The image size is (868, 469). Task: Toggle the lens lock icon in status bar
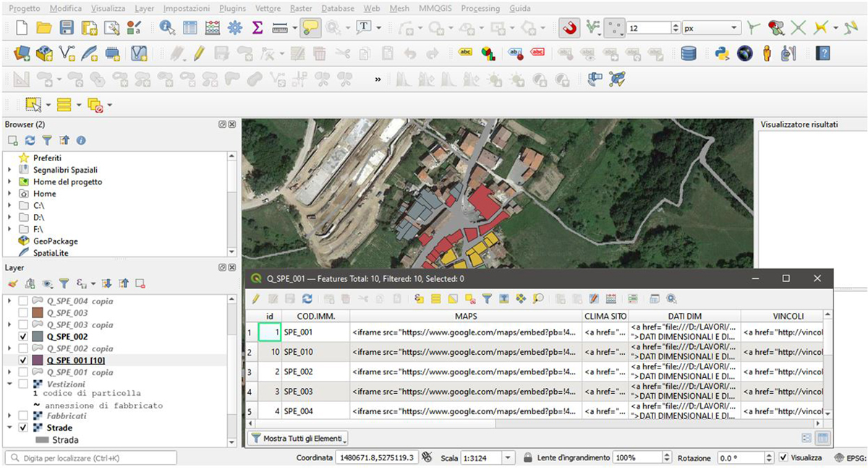pyautogui.click(x=527, y=457)
